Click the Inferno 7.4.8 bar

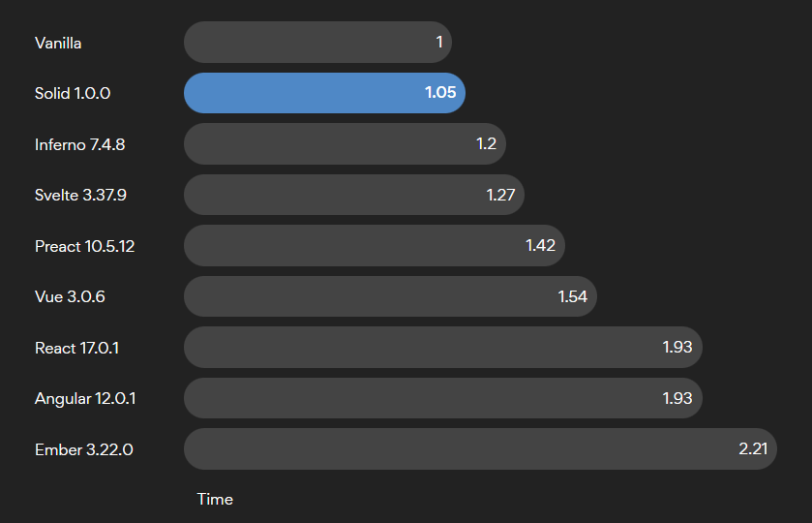coord(345,144)
